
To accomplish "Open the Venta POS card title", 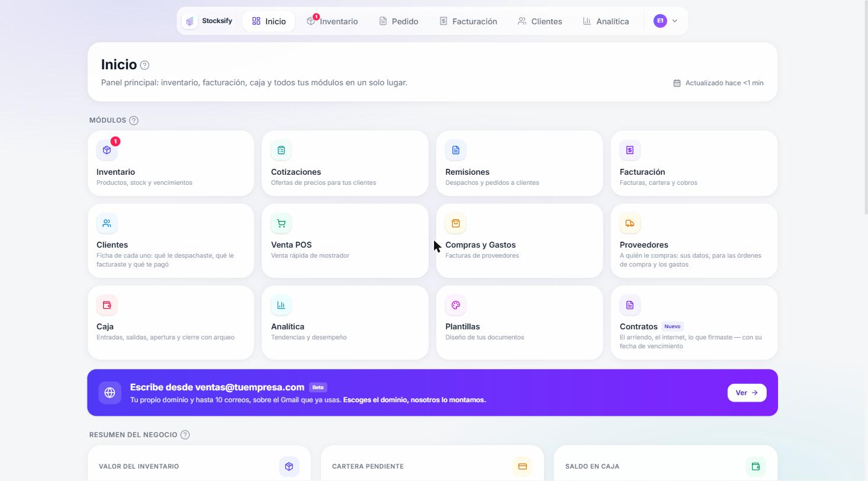I will coord(291,245).
